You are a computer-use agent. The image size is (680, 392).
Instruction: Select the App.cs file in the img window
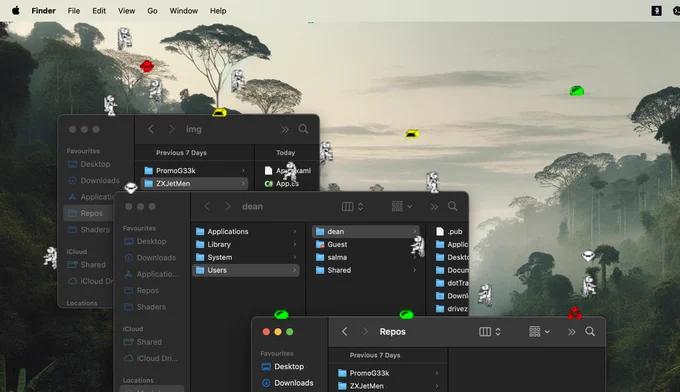[x=282, y=183]
